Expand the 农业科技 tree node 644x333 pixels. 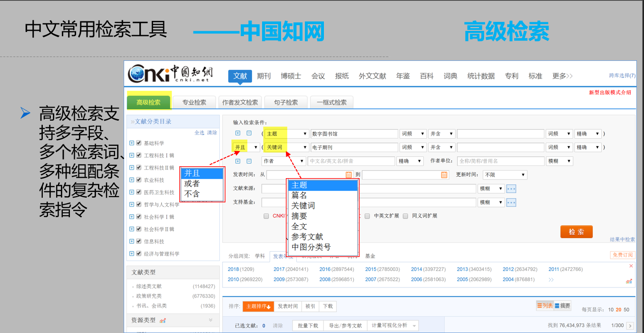[132, 180]
